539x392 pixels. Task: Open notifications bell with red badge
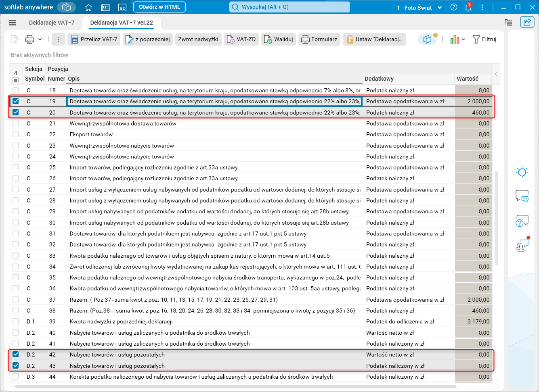[468, 7]
